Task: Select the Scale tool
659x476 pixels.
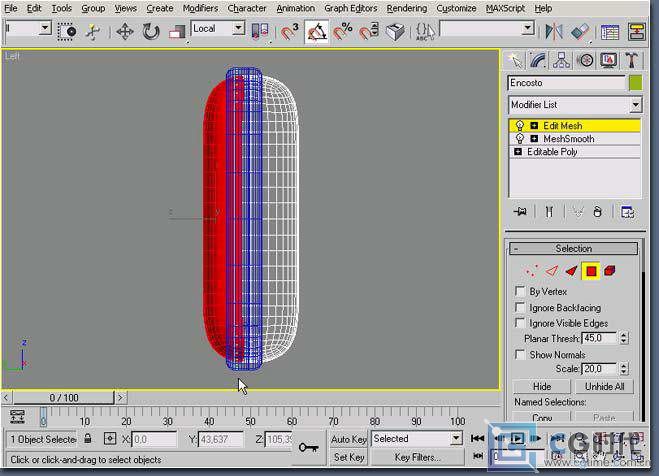Action: pos(177,32)
